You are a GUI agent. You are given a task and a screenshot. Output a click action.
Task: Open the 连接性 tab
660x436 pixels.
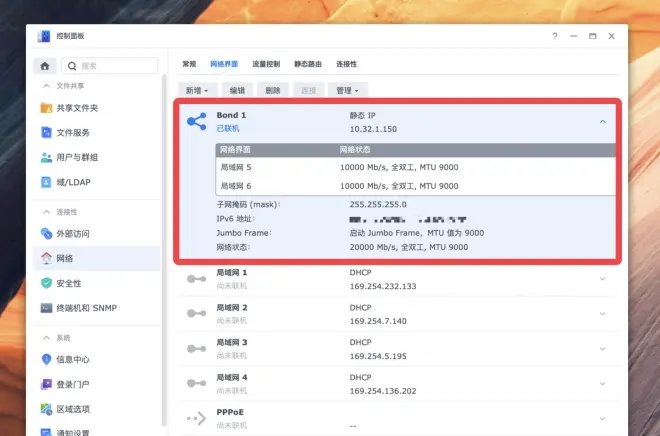[346, 64]
